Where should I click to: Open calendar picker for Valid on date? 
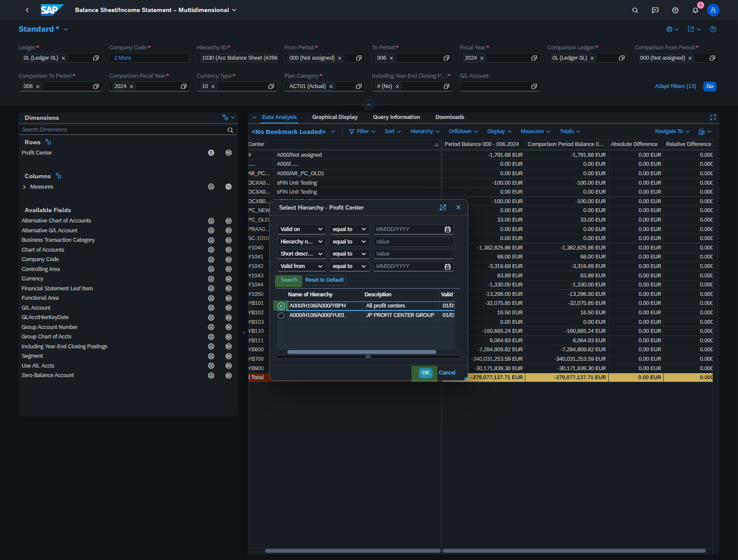click(x=448, y=229)
